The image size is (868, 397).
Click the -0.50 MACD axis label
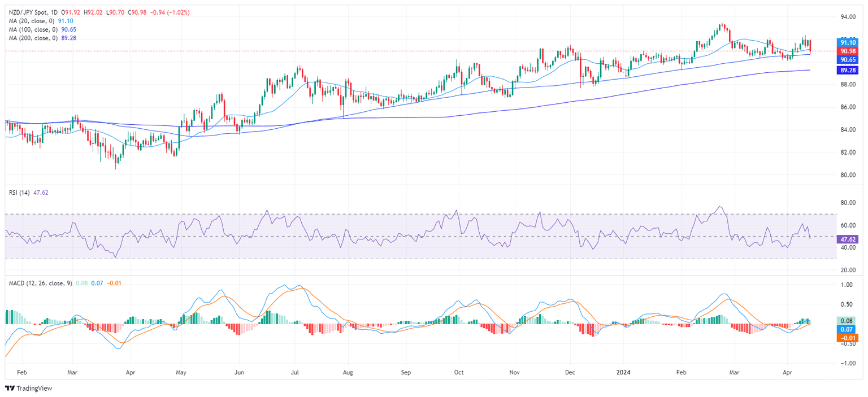click(x=847, y=344)
